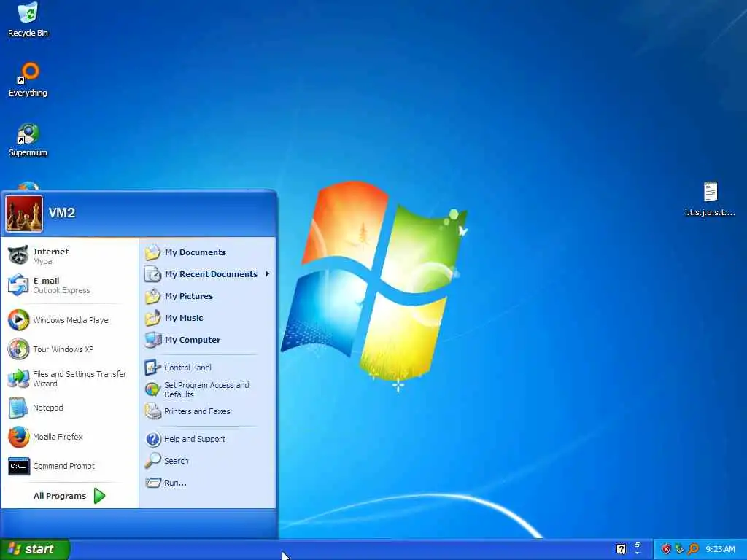Open My Computer
The width and height of the screenshot is (747, 560).
click(208, 340)
